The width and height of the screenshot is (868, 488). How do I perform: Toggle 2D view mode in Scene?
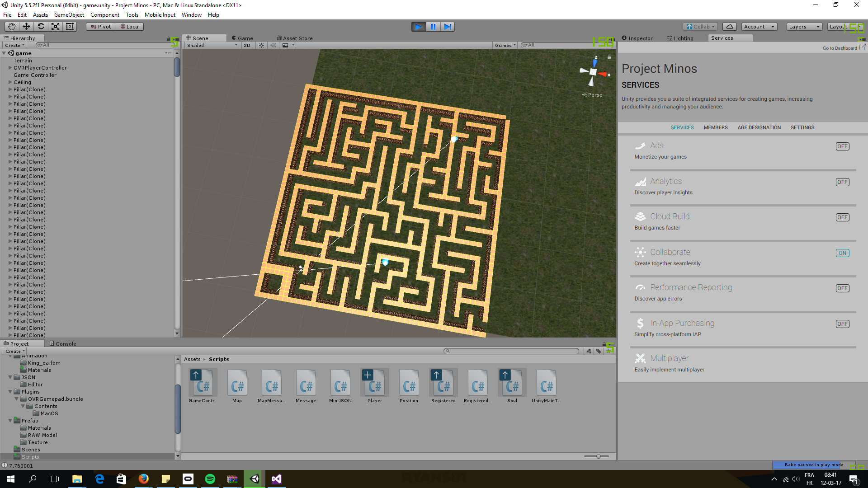pyautogui.click(x=247, y=45)
